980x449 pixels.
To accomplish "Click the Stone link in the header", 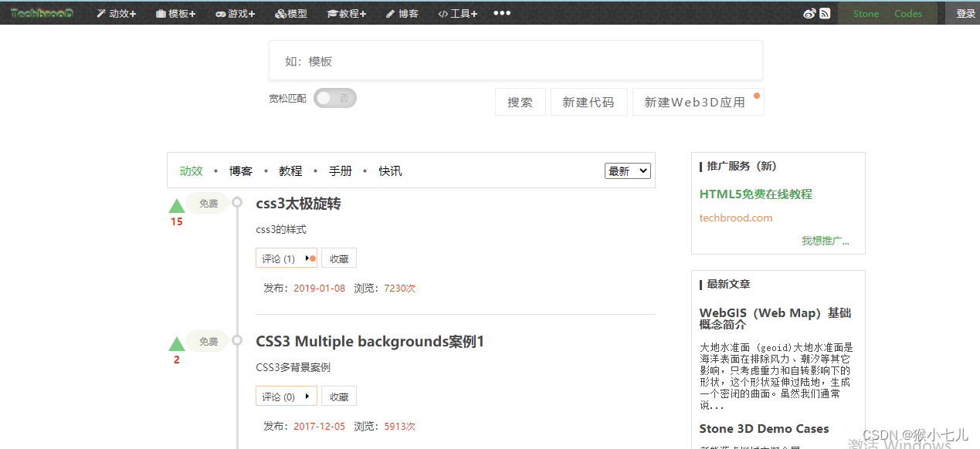I will click(x=866, y=13).
